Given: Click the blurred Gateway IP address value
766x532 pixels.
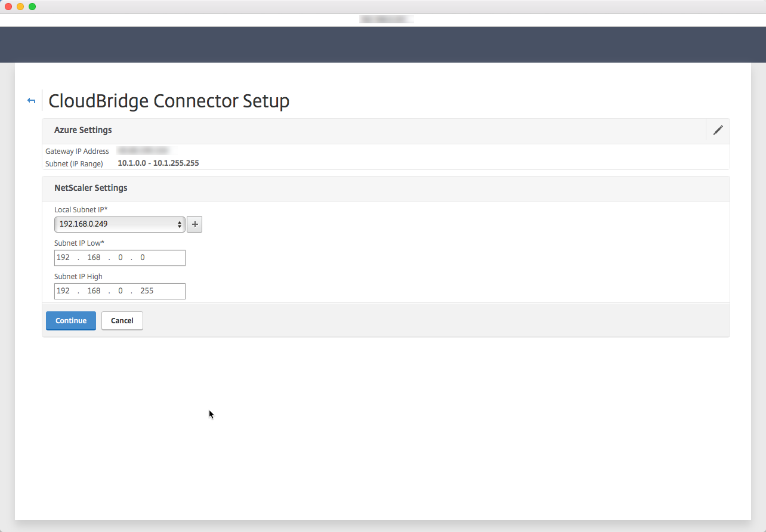Looking at the screenshot, I should coord(143,151).
